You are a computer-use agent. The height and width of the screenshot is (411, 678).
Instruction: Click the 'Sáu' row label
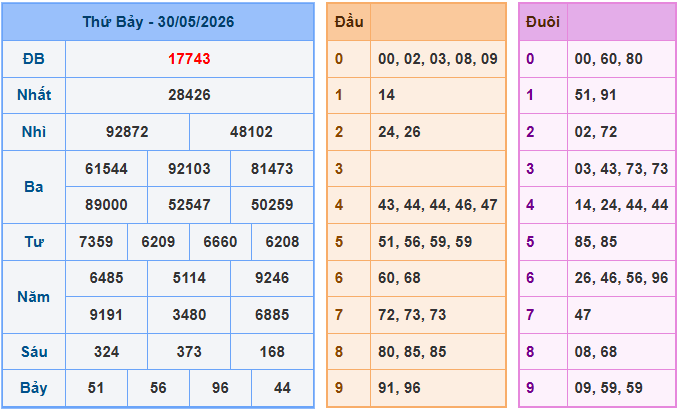click(34, 352)
